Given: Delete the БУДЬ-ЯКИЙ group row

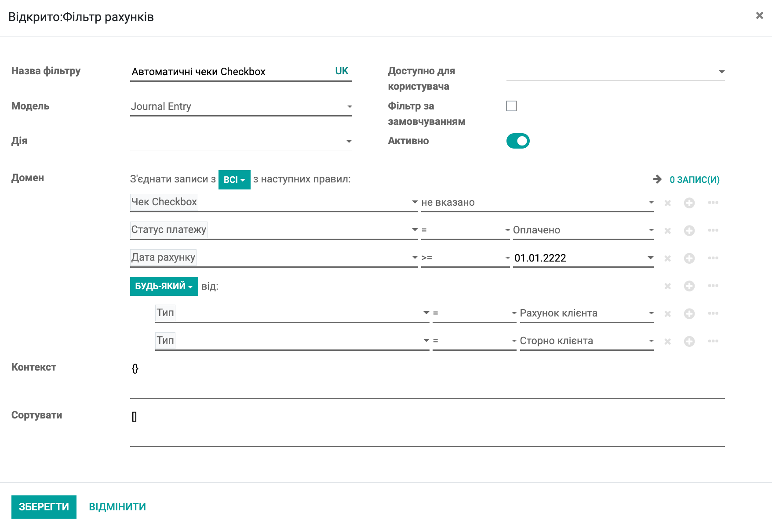Looking at the screenshot, I should 668,286.
